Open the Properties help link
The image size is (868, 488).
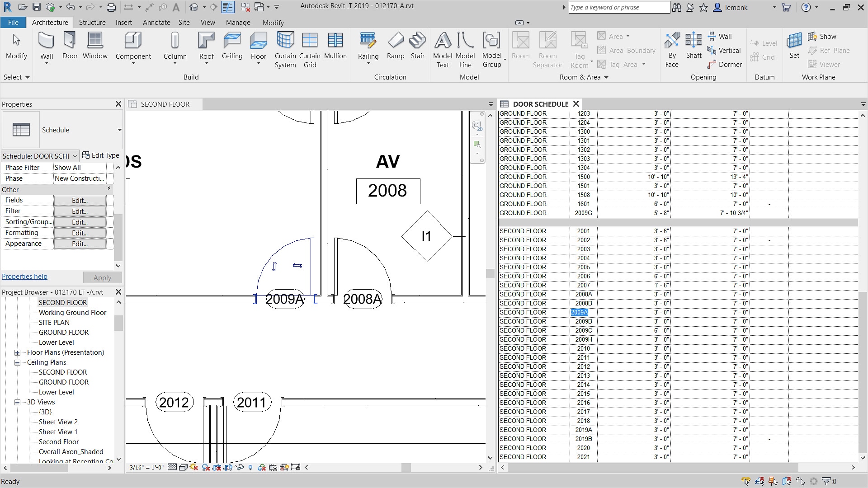click(x=24, y=277)
